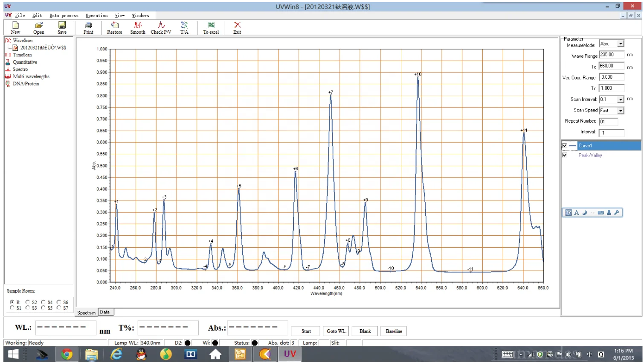Select the S5 sample room radio button

coord(43,307)
